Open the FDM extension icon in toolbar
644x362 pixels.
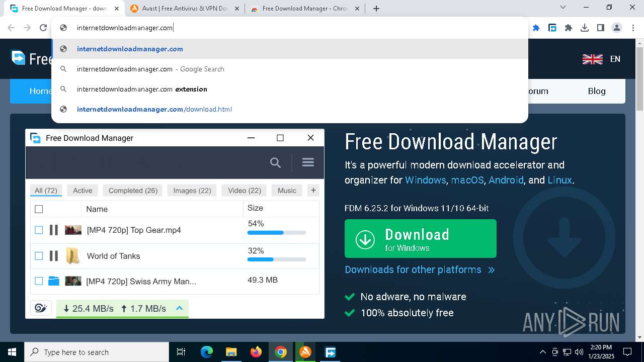pos(552,28)
